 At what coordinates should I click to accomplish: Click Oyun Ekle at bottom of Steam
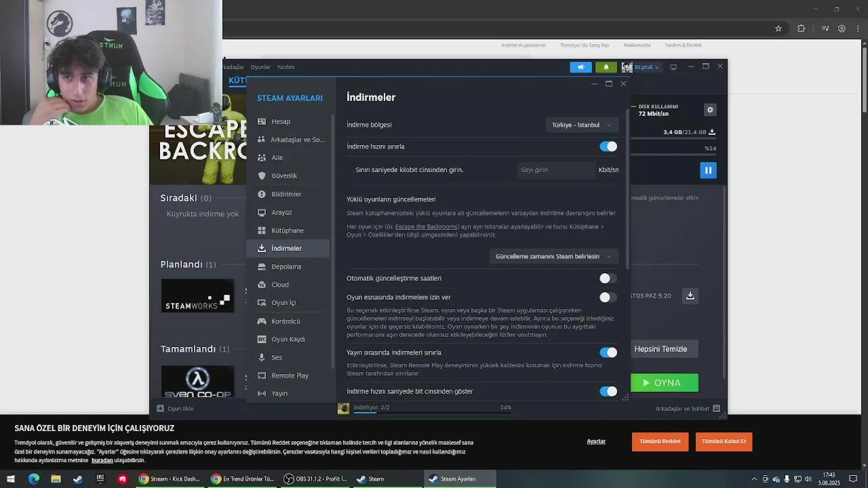click(x=175, y=409)
